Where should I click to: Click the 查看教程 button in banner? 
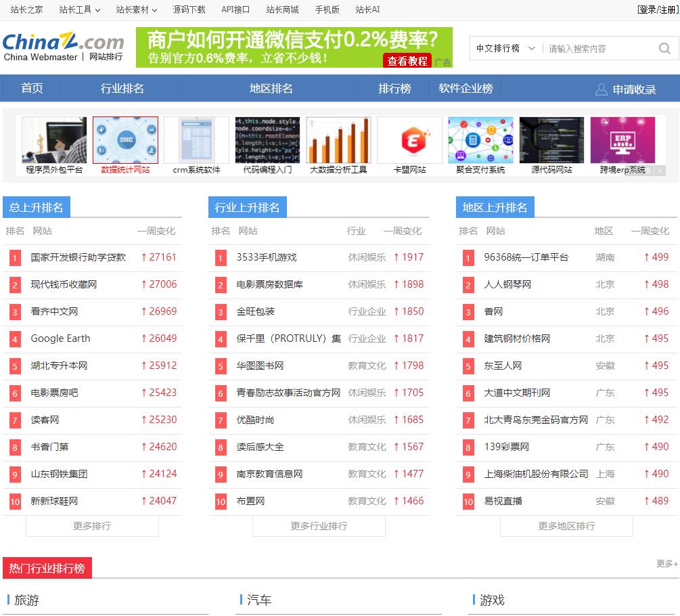pyautogui.click(x=407, y=61)
